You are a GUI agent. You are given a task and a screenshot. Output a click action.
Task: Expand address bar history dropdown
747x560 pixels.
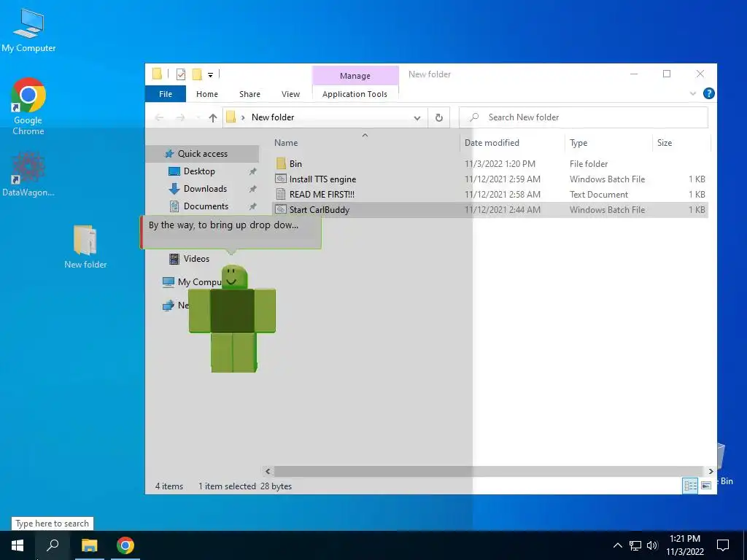[x=417, y=117]
